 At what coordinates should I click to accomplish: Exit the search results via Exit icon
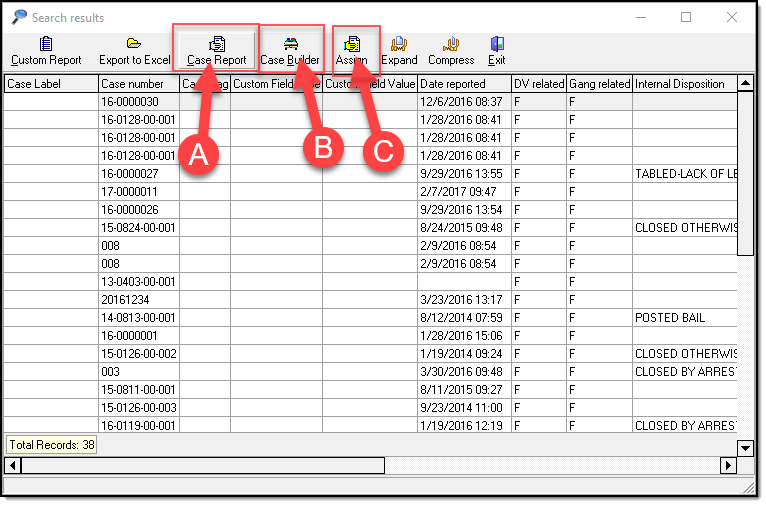click(497, 51)
